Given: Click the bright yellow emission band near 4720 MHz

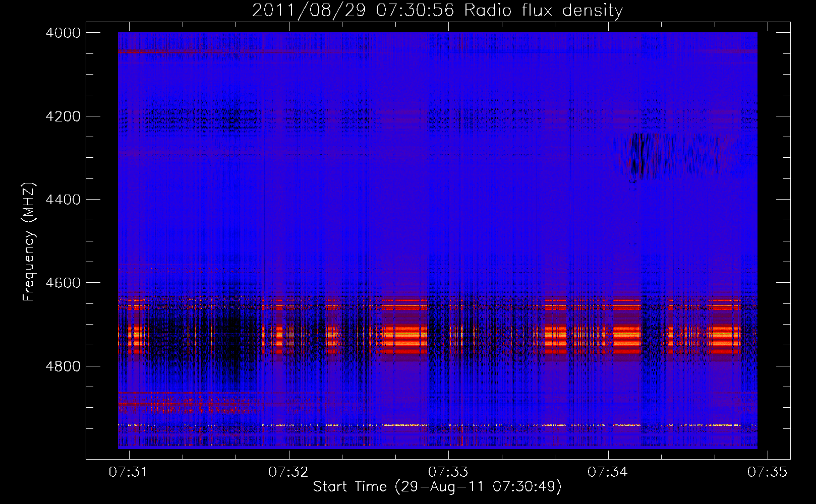Looking at the screenshot, I should (437, 334).
